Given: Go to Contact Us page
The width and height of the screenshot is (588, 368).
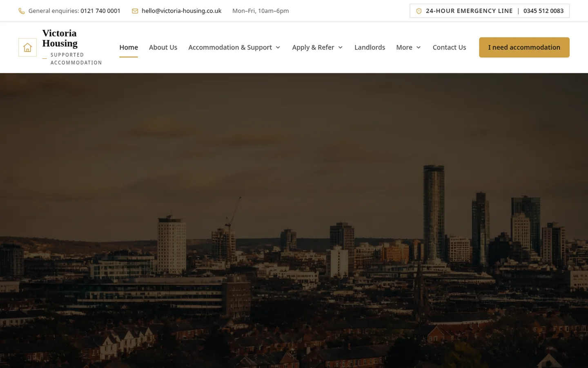Looking at the screenshot, I should (x=449, y=47).
